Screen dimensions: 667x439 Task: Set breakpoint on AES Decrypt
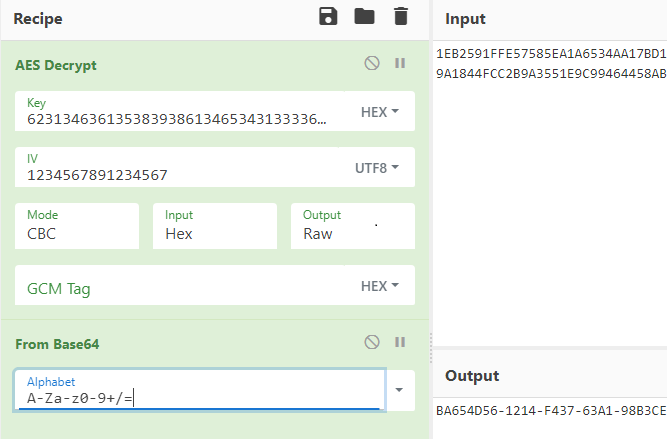coord(400,63)
